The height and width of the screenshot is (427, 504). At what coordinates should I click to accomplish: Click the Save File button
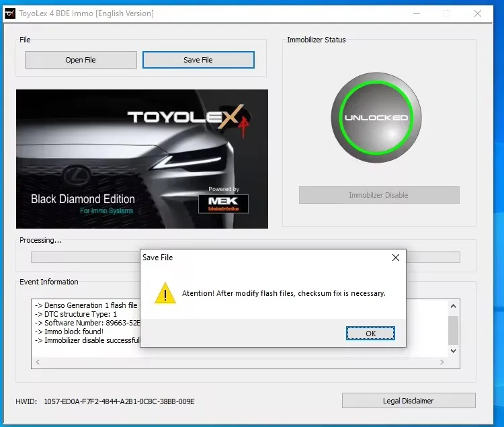[198, 60]
